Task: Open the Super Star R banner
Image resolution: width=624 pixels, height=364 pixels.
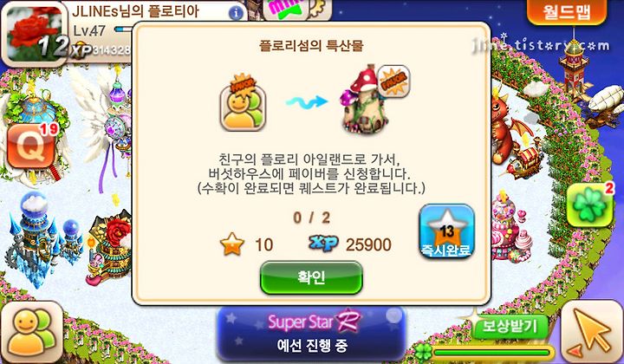Action: pos(311,333)
